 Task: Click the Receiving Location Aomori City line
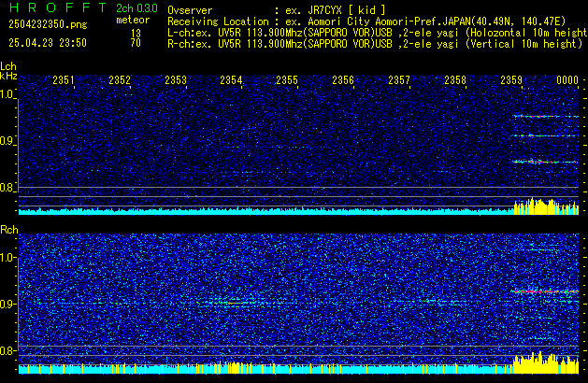(366, 21)
